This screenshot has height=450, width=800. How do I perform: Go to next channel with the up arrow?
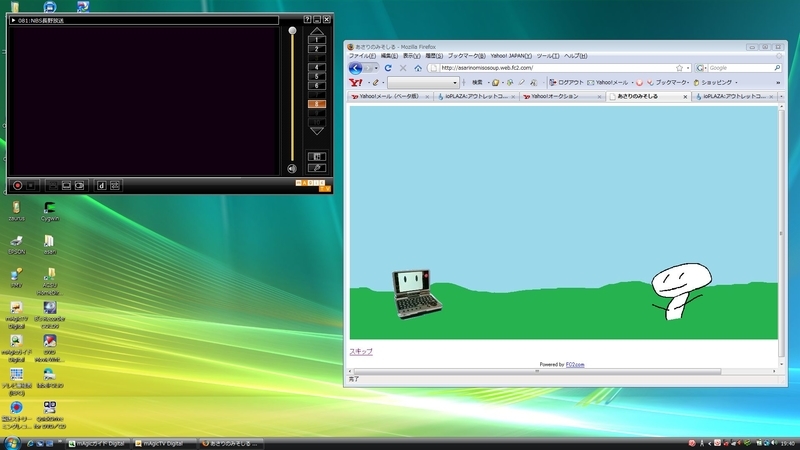(x=317, y=31)
